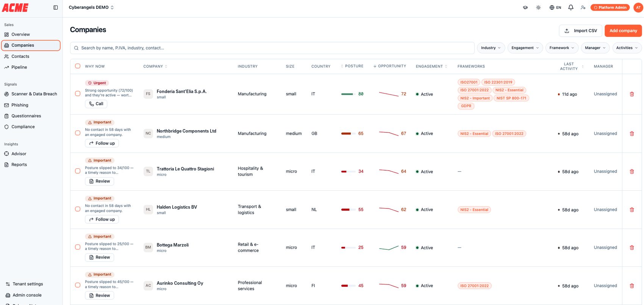Click the HL company initials badge
Viewport: 644px width, 305px height.
(x=148, y=210)
